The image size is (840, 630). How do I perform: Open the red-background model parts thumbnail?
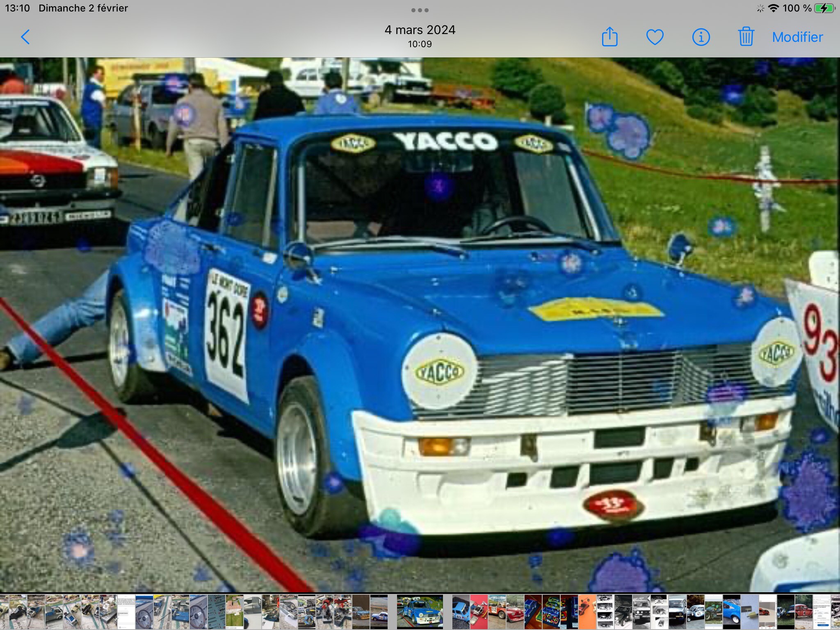pyautogui.click(x=479, y=612)
